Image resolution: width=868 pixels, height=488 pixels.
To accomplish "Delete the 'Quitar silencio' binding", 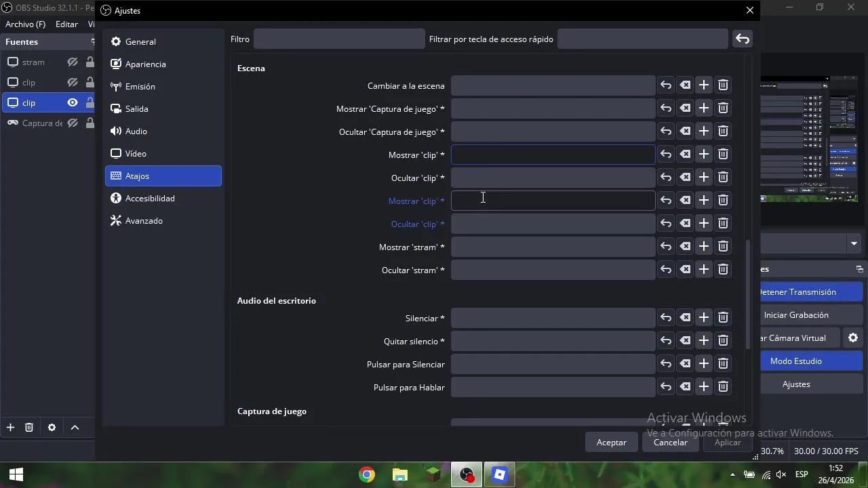I will pos(723,341).
